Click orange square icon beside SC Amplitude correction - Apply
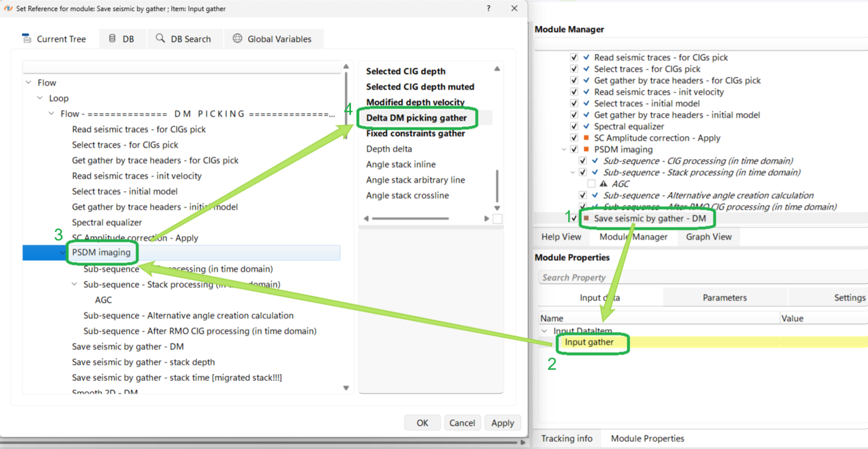The height and width of the screenshot is (449, 868). 586,138
